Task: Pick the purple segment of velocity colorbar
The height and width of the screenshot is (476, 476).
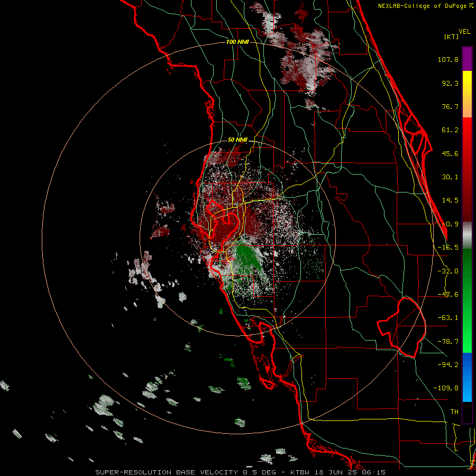Action: coord(467,59)
